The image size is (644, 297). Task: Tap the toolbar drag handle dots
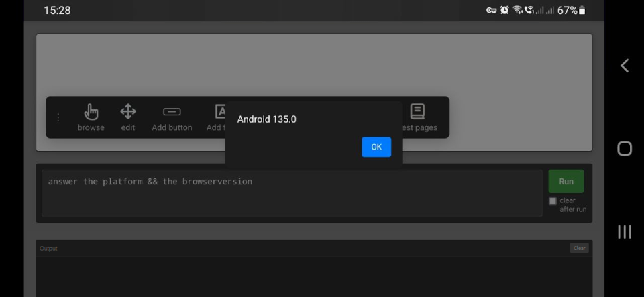[58, 117]
